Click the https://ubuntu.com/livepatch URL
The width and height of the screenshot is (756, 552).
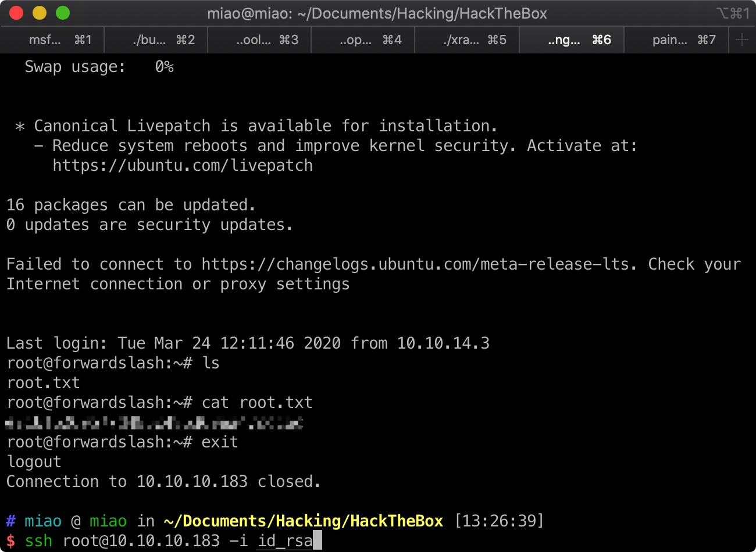coord(183,166)
